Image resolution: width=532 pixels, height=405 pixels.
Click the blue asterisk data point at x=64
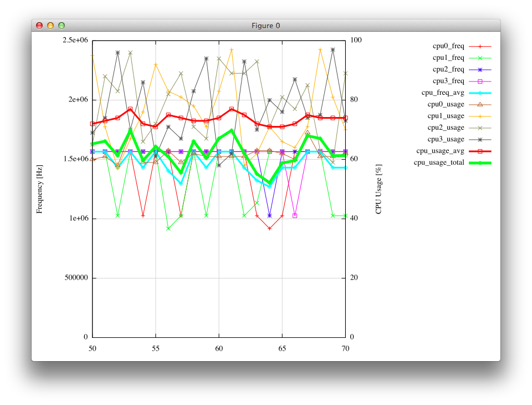point(270,216)
